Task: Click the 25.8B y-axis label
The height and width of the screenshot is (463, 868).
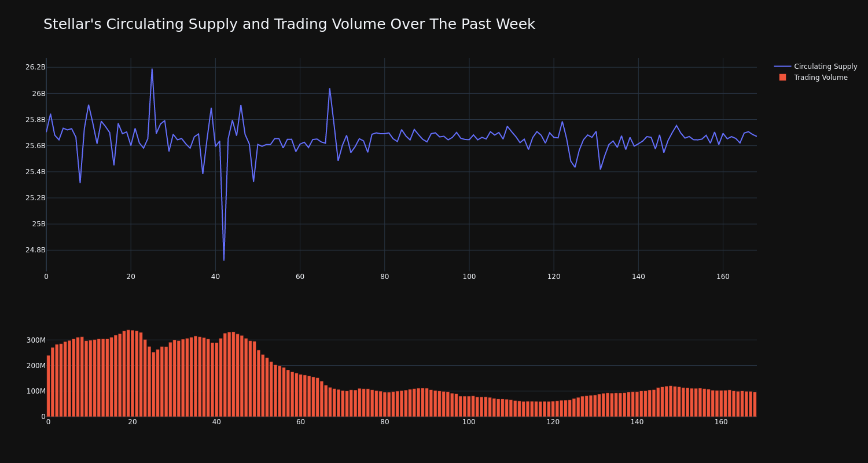Action: (35, 120)
